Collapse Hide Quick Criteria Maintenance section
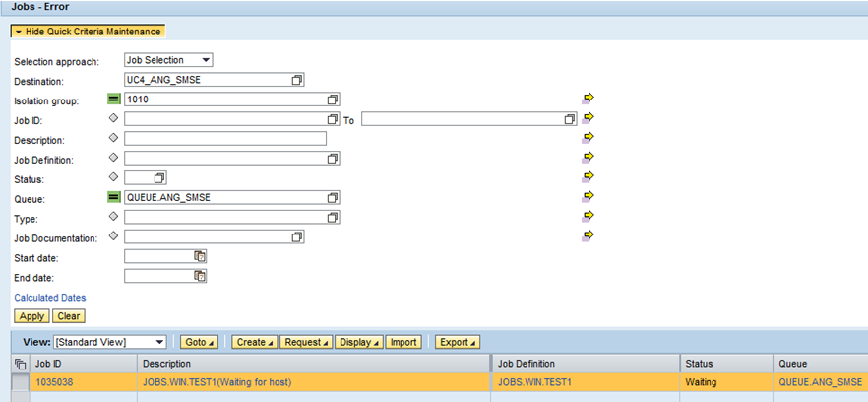Viewport: 868px width, 402px height. coord(88,32)
